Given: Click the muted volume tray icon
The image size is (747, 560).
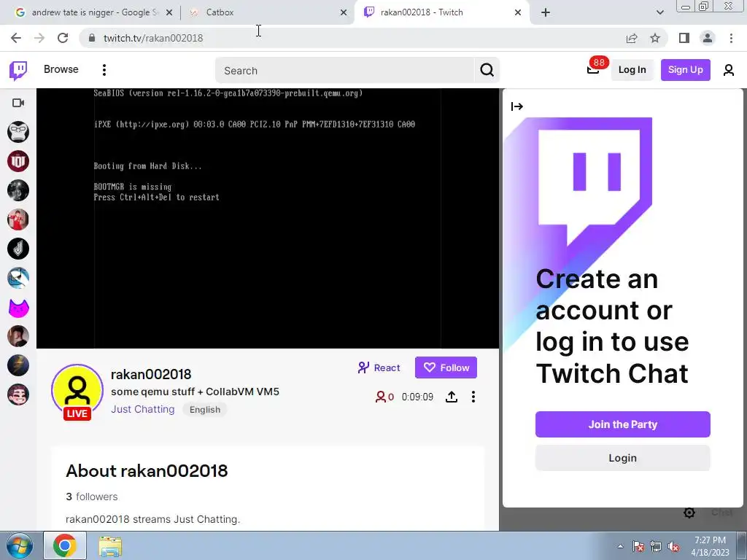Looking at the screenshot, I should pos(673,546).
